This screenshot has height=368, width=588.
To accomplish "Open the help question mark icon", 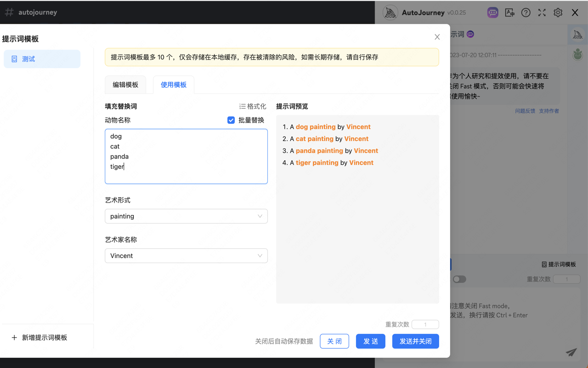I will click(x=526, y=12).
